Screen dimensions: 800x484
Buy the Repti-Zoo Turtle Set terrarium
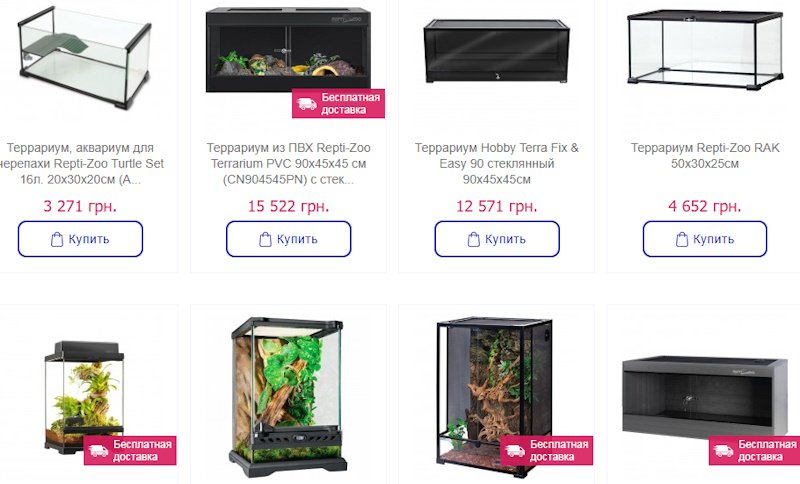pos(81,239)
